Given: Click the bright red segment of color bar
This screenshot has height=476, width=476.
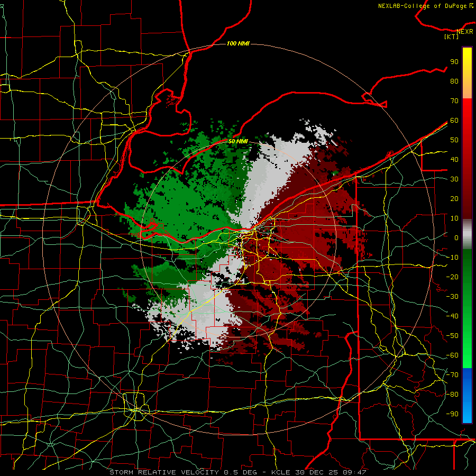Looking at the screenshot, I should tap(467, 122).
